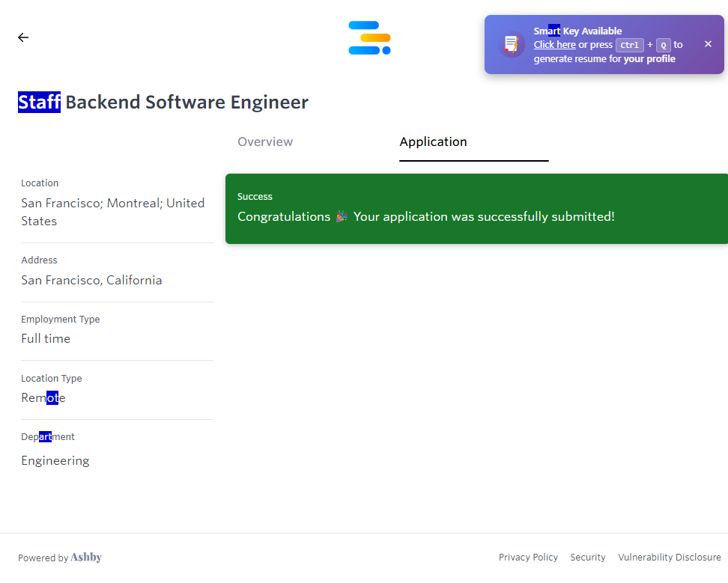Click the 'Full time' employment type value
Screen dimensions: 728x583
click(x=46, y=339)
